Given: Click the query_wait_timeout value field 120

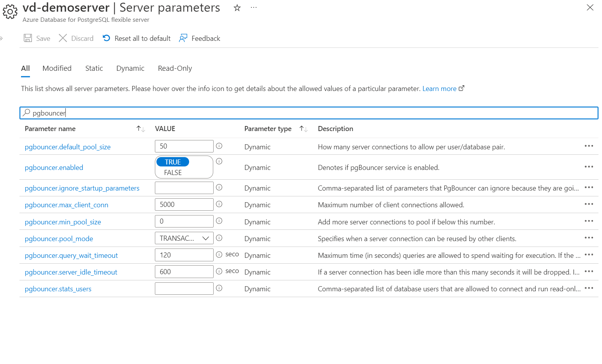Looking at the screenshot, I should 184,255.
